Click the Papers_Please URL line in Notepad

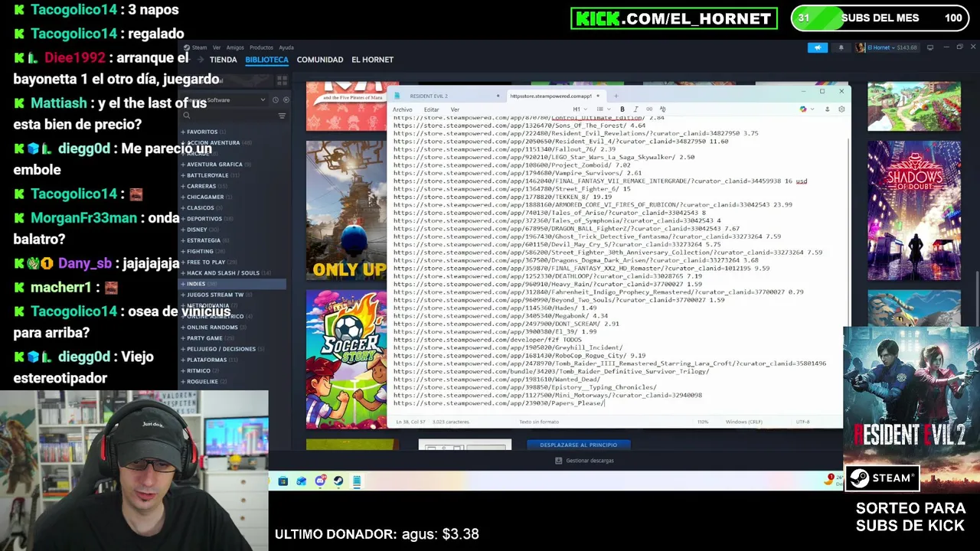click(x=499, y=403)
